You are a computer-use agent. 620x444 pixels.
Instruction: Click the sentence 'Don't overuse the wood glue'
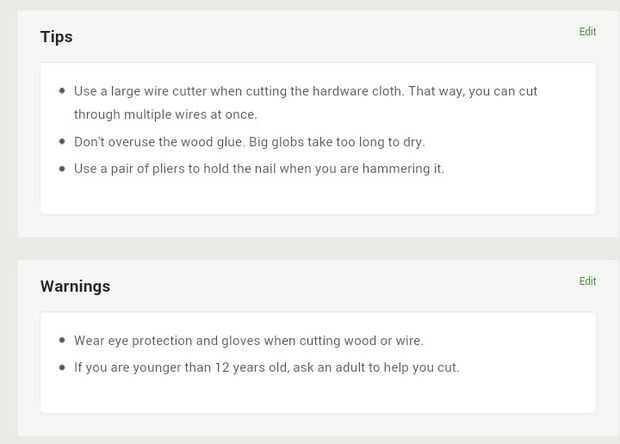coord(155,142)
